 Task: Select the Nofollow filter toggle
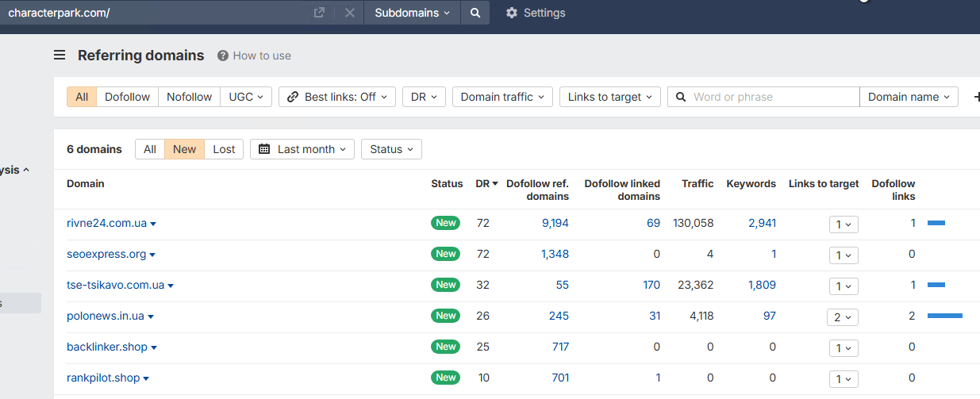coord(189,97)
